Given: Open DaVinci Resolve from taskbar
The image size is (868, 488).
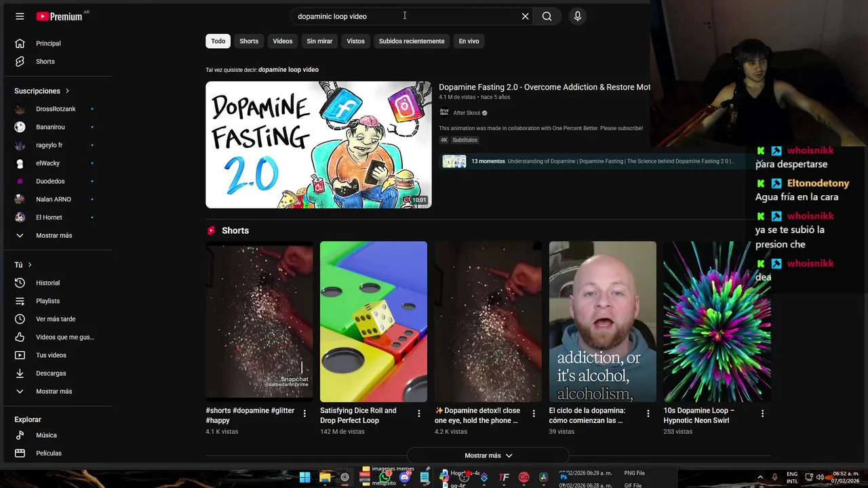Looking at the screenshot, I should pos(543,477).
